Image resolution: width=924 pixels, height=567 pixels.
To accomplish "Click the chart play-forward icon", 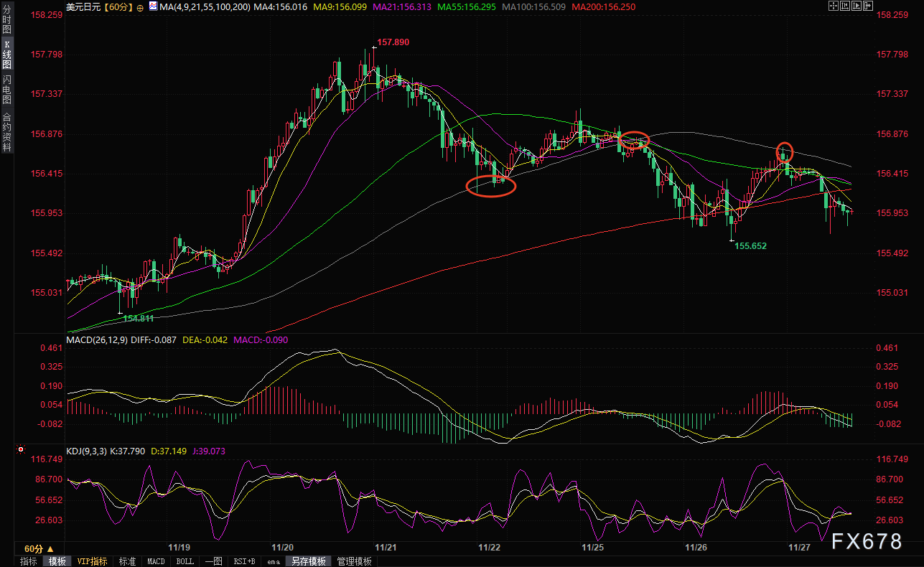I will pyautogui.click(x=857, y=6).
